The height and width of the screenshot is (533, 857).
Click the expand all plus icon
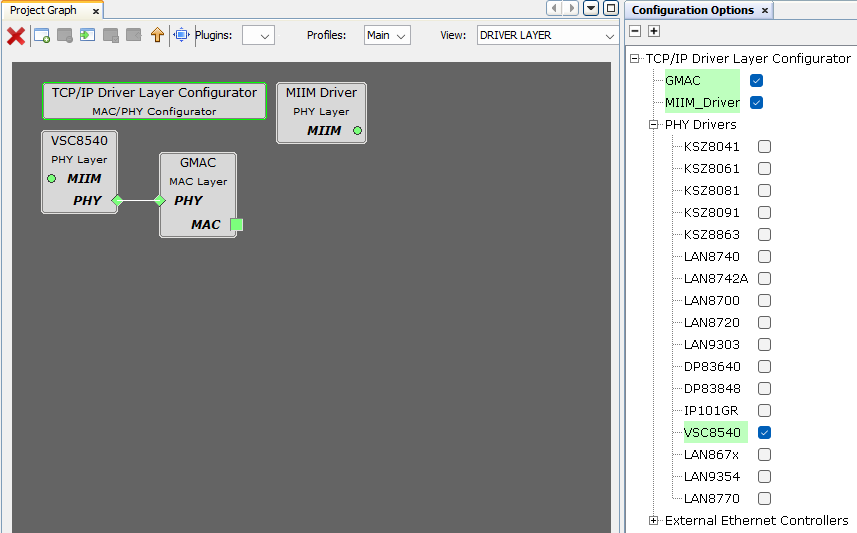tap(654, 31)
